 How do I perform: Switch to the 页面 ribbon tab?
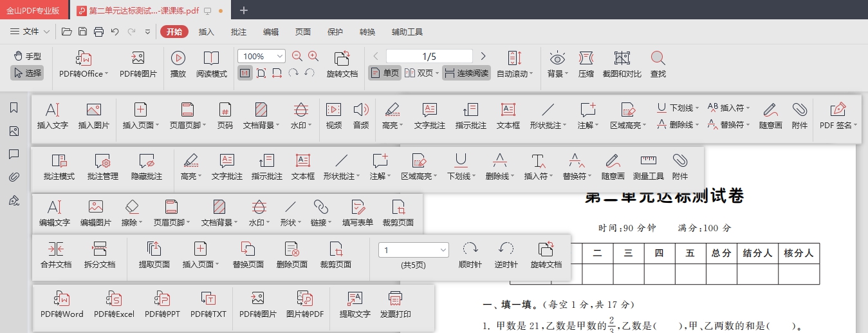coord(303,32)
